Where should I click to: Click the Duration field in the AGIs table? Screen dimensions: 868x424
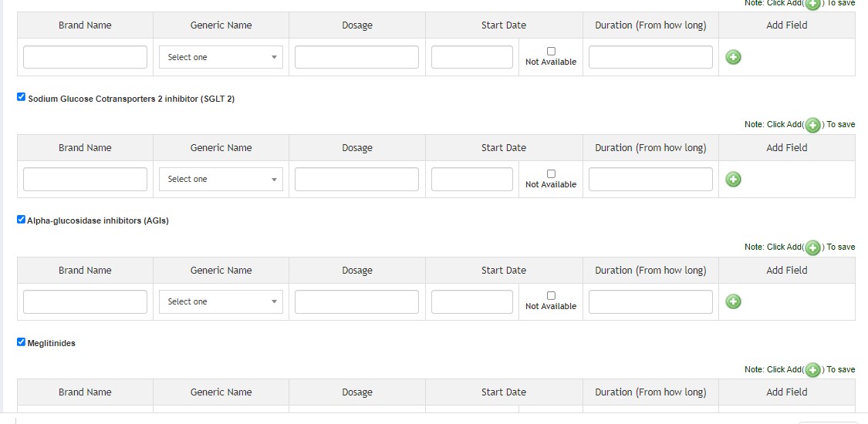(x=650, y=301)
